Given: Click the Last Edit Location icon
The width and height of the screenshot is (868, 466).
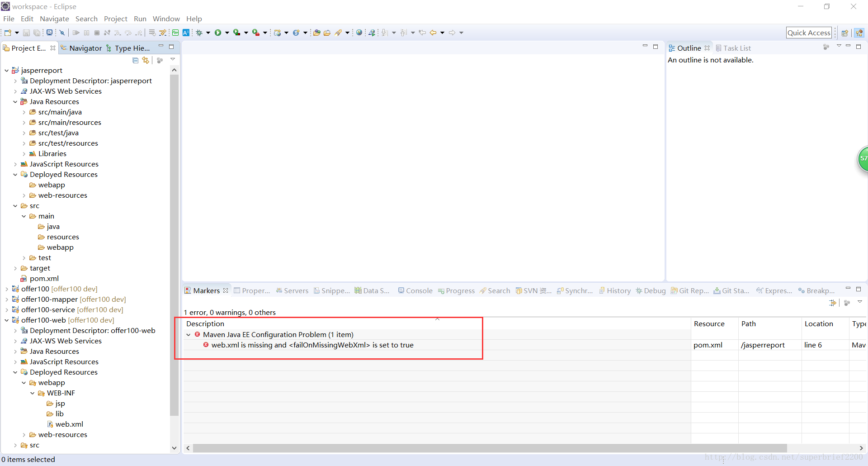Looking at the screenshot, I should click(422, 33).
